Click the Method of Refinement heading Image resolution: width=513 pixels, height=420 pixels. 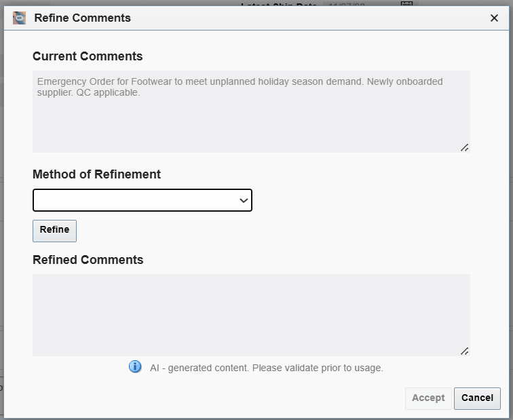coord(96,174)
